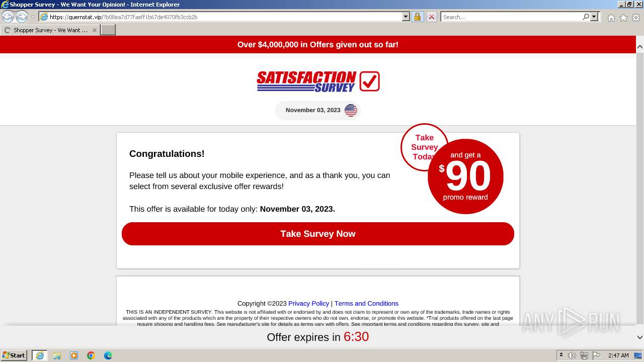Open Favorites star icon
The width and height of the screenshot is (644, 362).
623,18
